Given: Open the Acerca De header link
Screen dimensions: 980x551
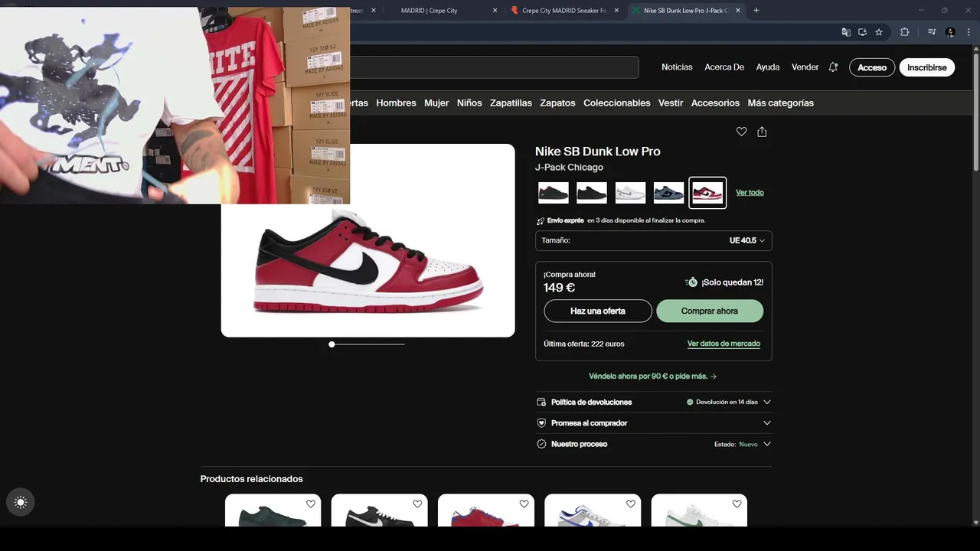Looking at the screenshot, I should [x=724, y=67].
